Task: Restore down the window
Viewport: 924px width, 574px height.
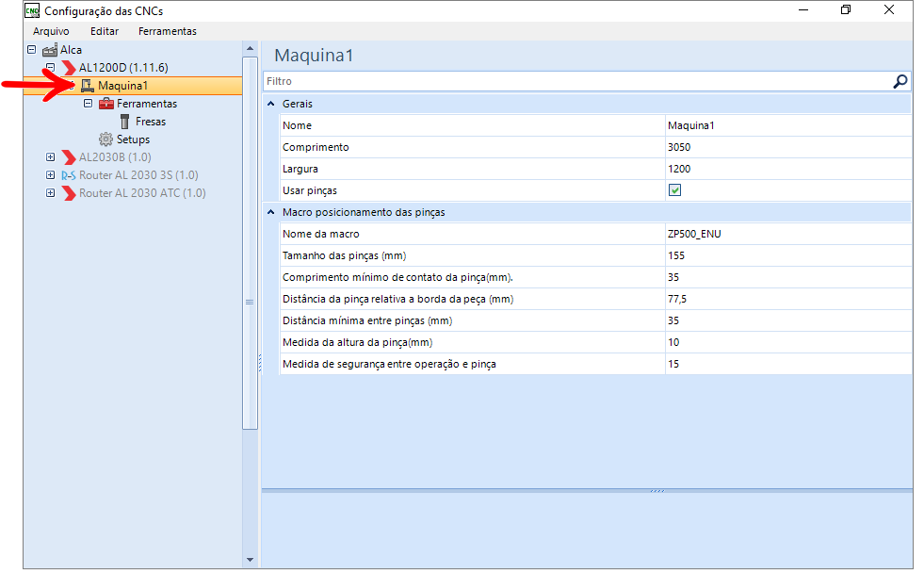Action: (846, 10)
